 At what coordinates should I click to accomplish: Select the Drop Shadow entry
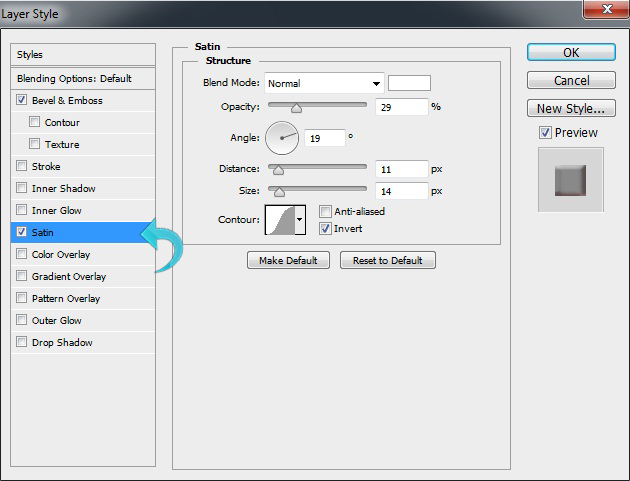coord(62,342)
